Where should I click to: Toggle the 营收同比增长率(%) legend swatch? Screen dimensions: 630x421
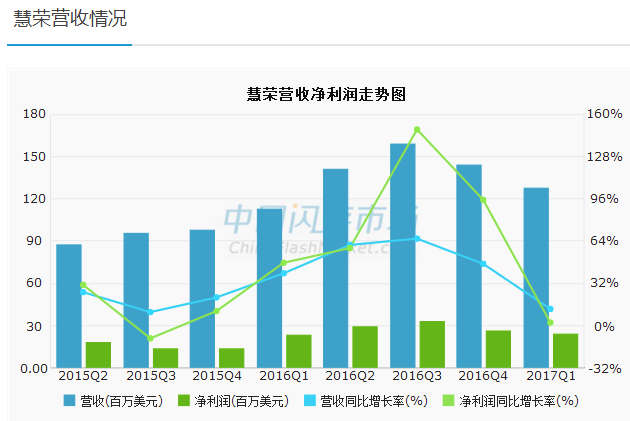[x=310, y=401]
